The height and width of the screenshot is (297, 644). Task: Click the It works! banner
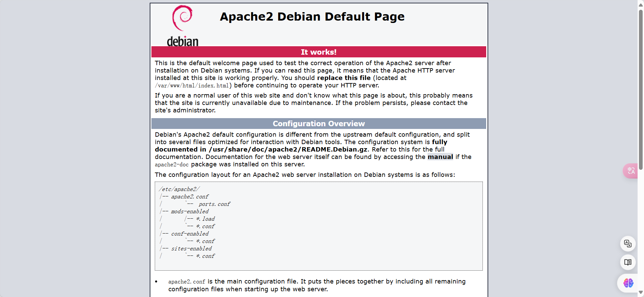[319, 52]
